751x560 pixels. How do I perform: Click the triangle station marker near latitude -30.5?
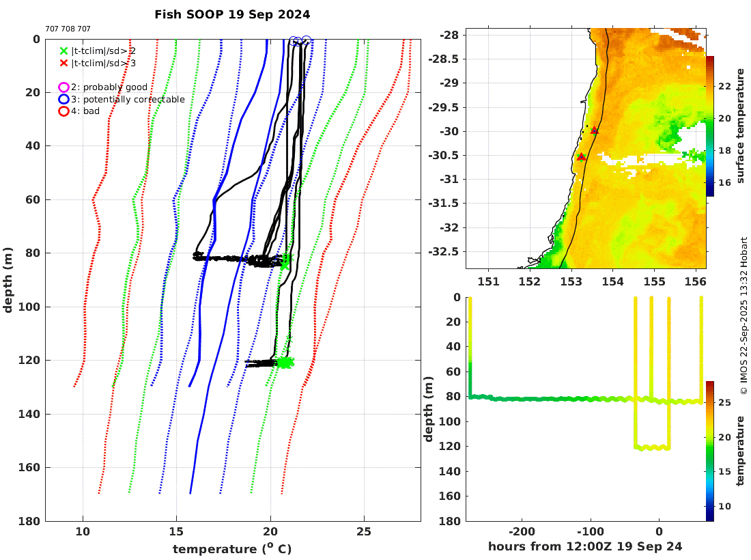click(581, 156)
